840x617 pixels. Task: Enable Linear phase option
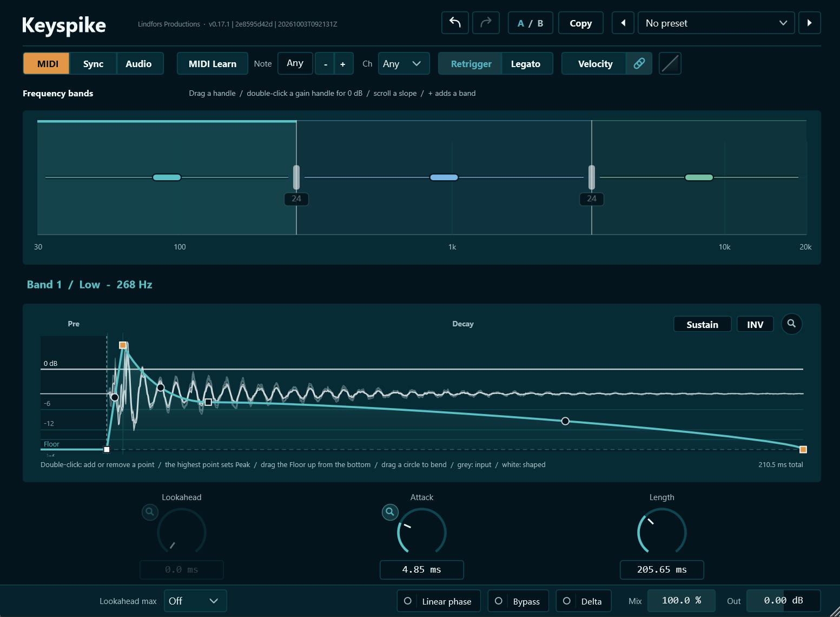point(439,601)
